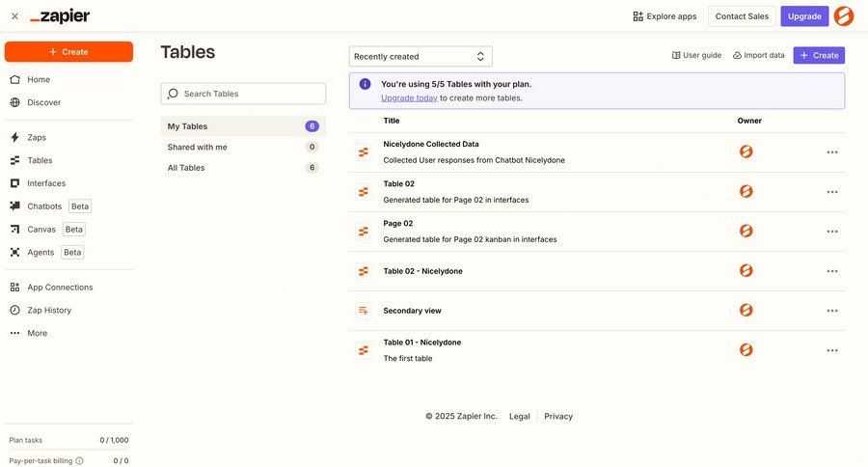Click the Zap History clock icon
868x467 pixels.
[x=14, y=311]
